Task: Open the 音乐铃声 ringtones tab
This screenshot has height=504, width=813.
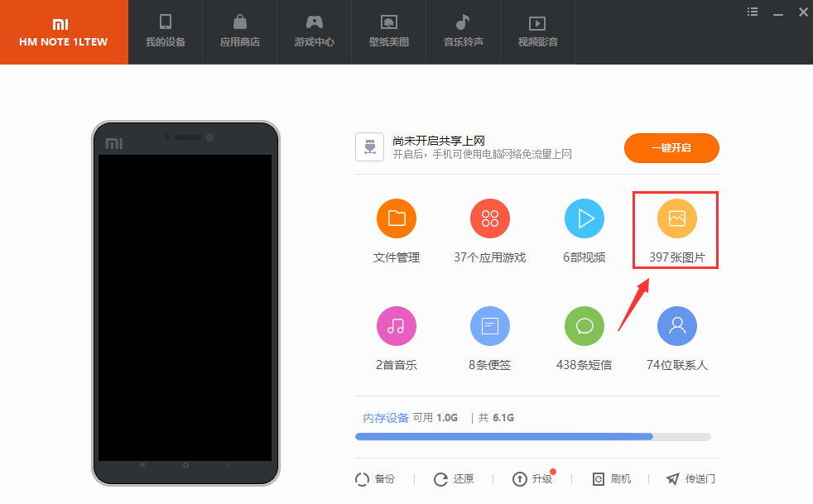Action: tap(463, 32)
